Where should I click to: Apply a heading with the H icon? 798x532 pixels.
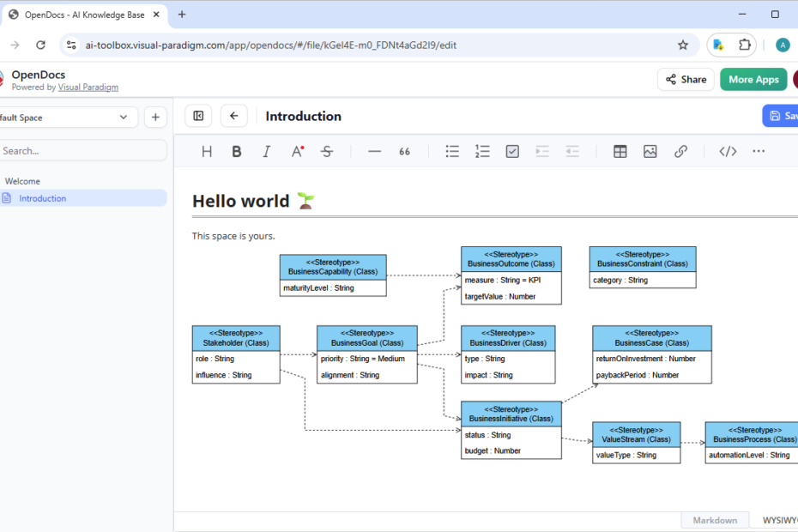[x=207, y=151]
